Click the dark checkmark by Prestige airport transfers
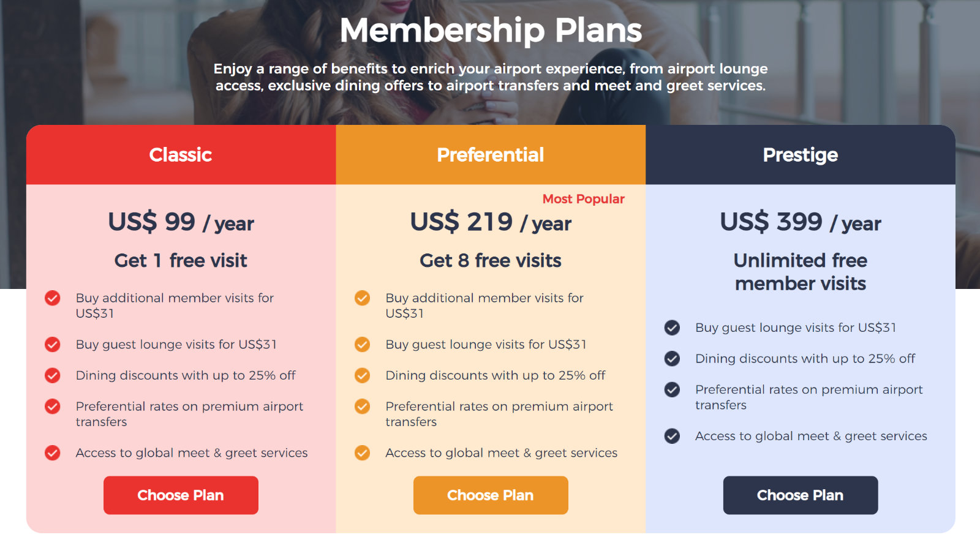 [x=673, y=390]
